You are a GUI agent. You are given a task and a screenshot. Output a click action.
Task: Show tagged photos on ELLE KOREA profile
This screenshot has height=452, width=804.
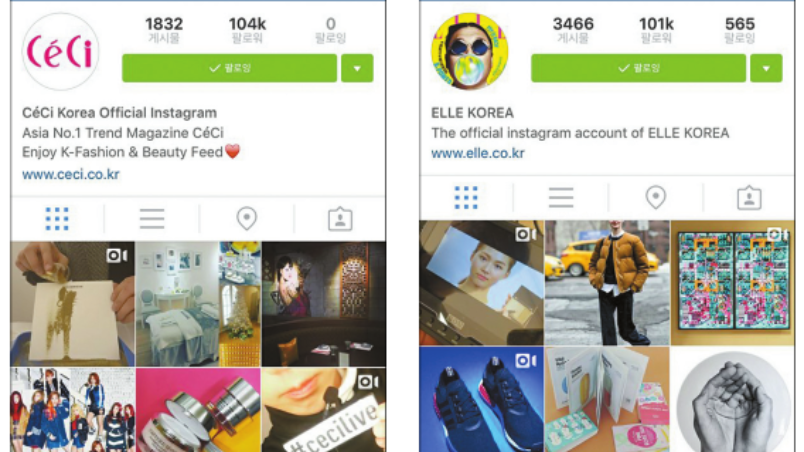point(749,197)
